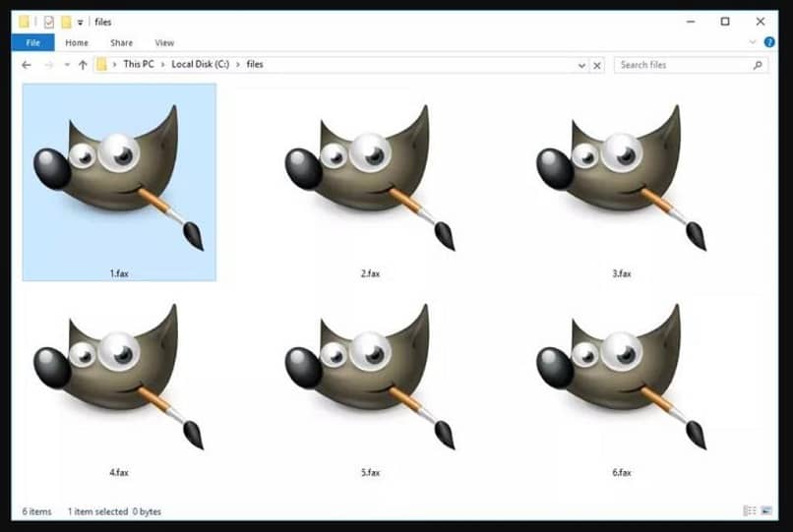Select the 5.fax GIMP file icon
The image size is (793, 532).
(x=371, y=377)
